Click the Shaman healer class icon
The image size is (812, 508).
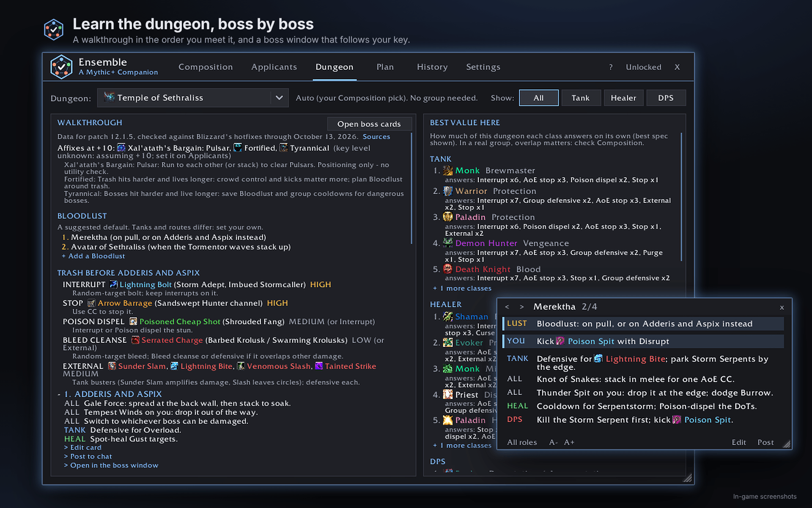(x=448, y=316)
